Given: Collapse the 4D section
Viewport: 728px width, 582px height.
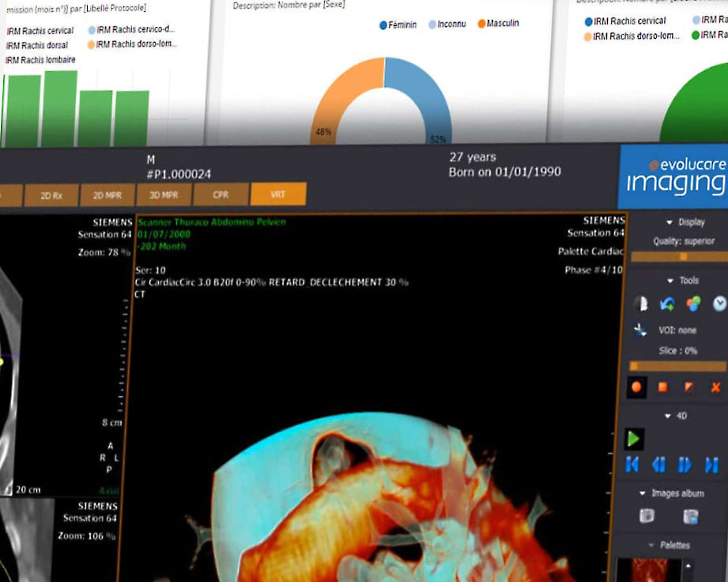Looking at the screenshot, I should click(668, 416).
